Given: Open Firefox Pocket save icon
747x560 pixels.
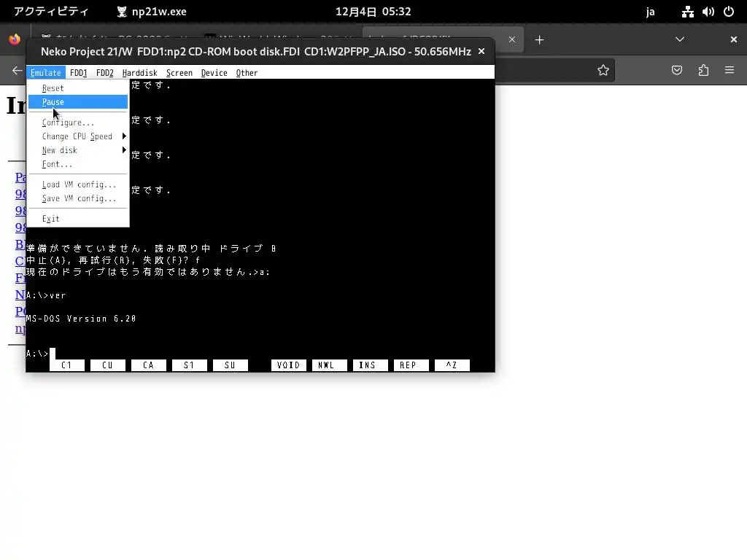Looking at the screenshot, I should click(677, 71).
